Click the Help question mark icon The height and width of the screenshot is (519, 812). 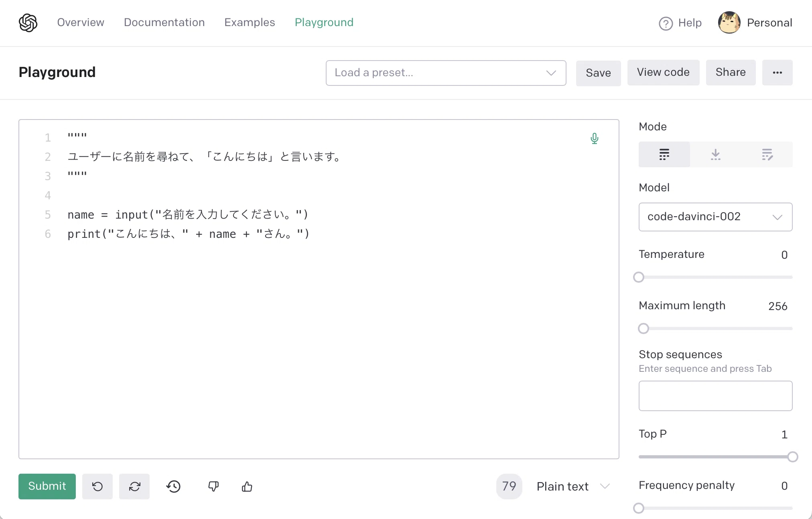(666, 23)
